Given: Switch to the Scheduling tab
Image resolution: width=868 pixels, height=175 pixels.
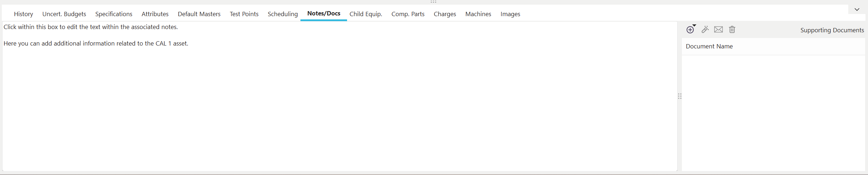Looking at the screenshot, I should pos(283,14).
